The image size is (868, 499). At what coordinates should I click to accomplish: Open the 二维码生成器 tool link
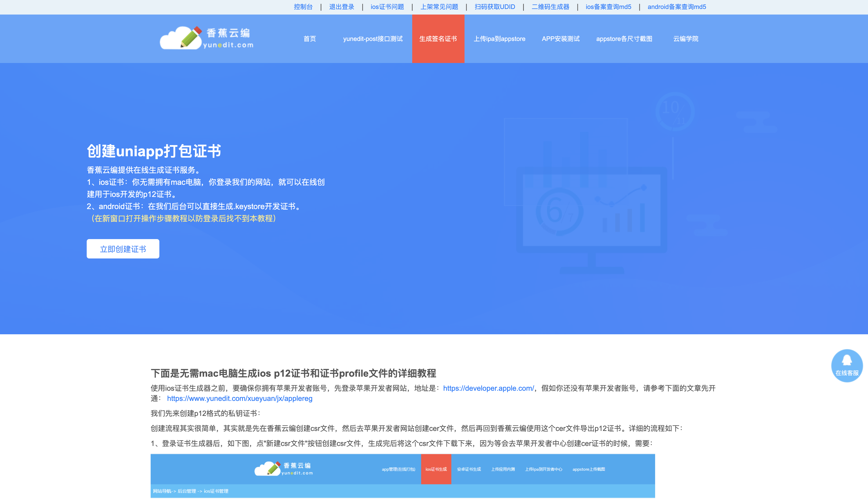pos(550,7)
